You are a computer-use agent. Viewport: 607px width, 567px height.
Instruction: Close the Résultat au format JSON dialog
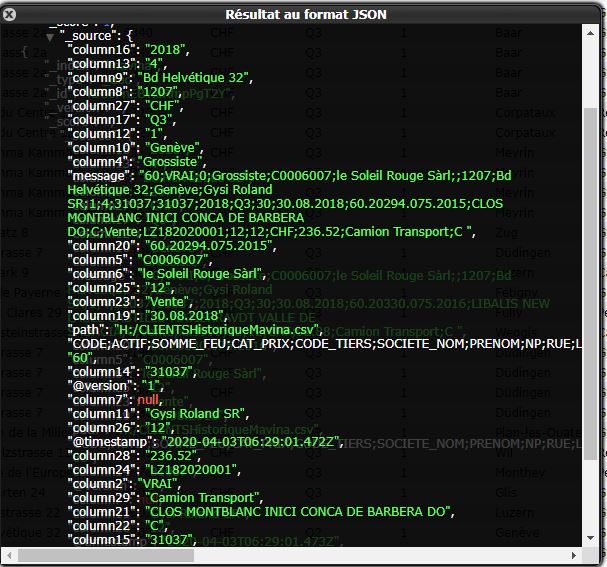9,15
